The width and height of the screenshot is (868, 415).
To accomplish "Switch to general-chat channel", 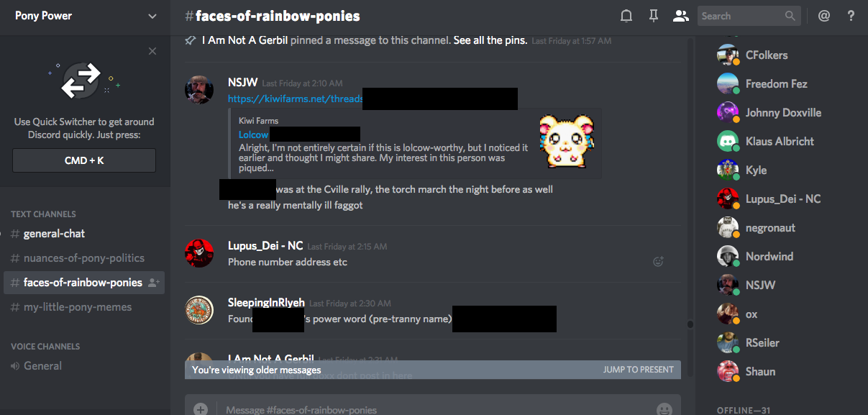I will pyautogui.click(x=54, y=234).
